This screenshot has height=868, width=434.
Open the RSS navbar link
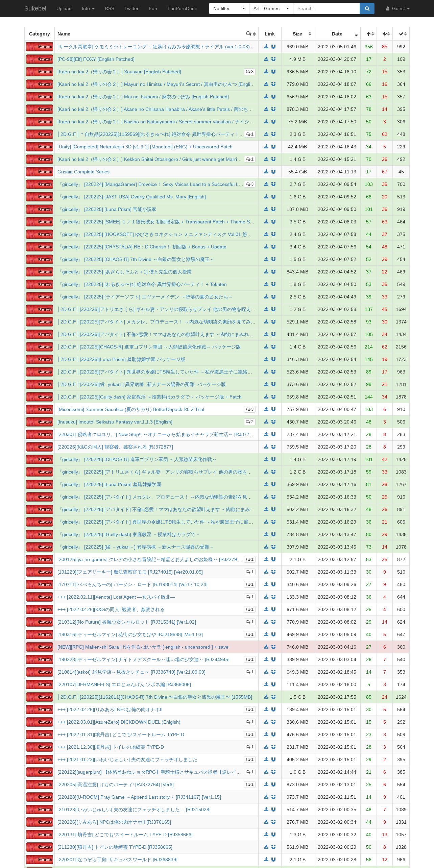[110, 8]
